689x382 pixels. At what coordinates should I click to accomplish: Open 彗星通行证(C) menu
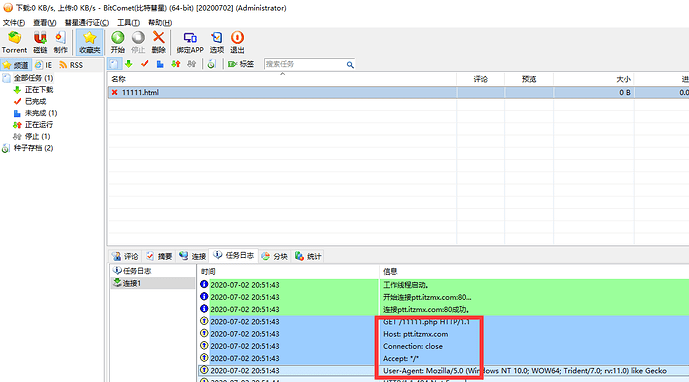coord(87,22)
